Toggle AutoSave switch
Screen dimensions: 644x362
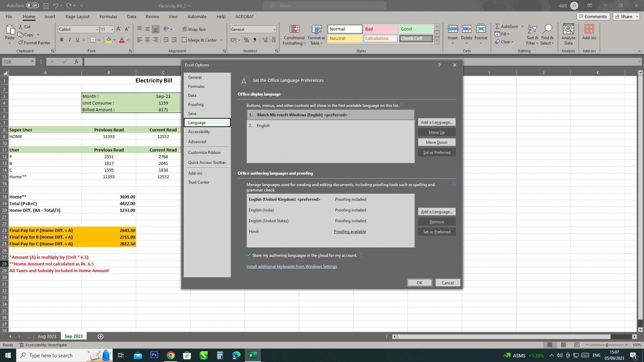click(x=32, y=5)
